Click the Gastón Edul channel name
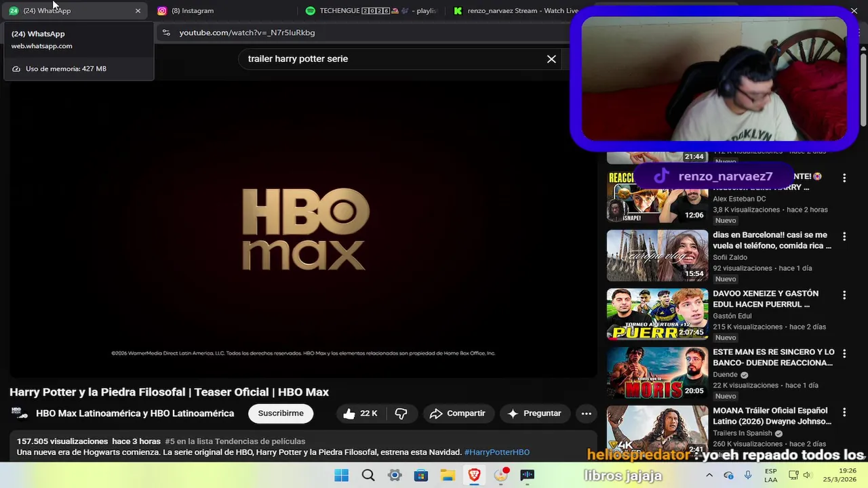The width and height of the screenshot is (868, 488). (732, 316)
